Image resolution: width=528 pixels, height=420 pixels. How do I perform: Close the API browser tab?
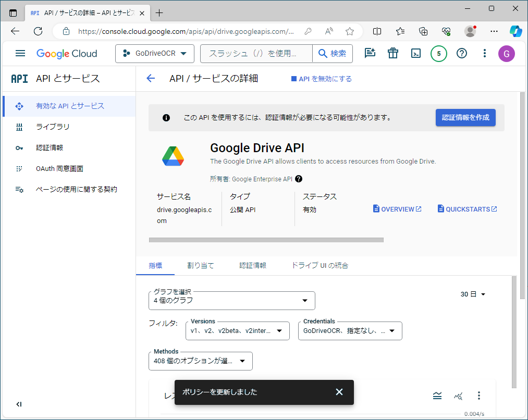click(142, 13)
